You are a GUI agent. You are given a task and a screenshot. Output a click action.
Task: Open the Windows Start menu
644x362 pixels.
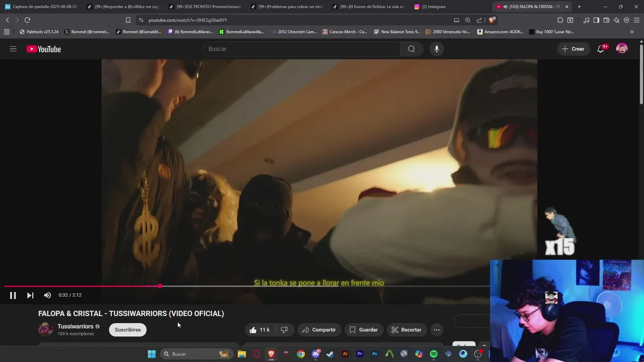pos(151,354)
